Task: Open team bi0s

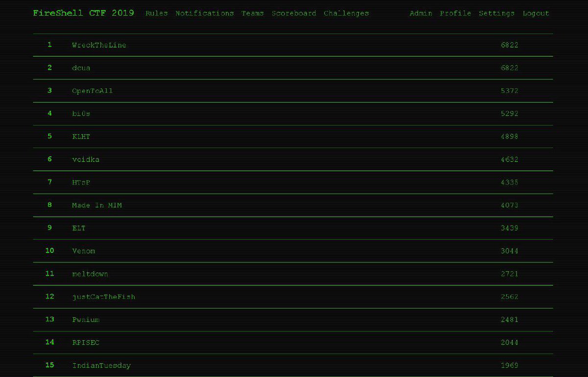Action: [x=81, y=114]
